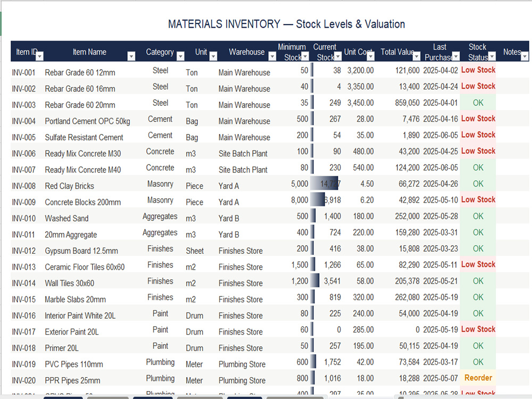
Task: Select the OK status for INV-003
Action: pyautogui.click(x=478, y=103)
